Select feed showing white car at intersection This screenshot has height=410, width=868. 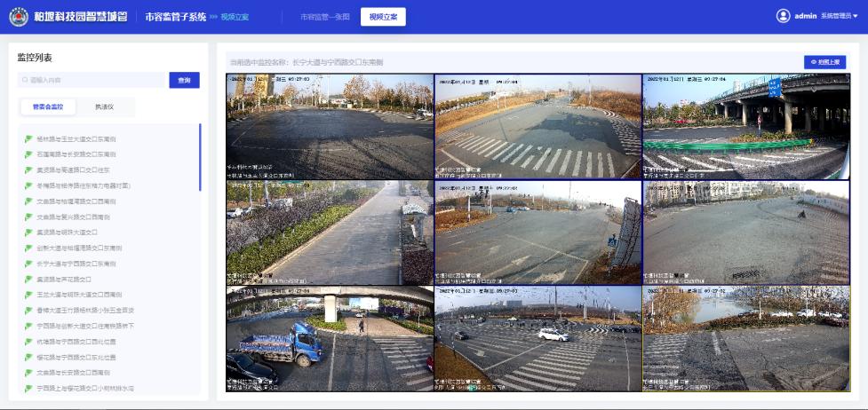coord(538,338)
